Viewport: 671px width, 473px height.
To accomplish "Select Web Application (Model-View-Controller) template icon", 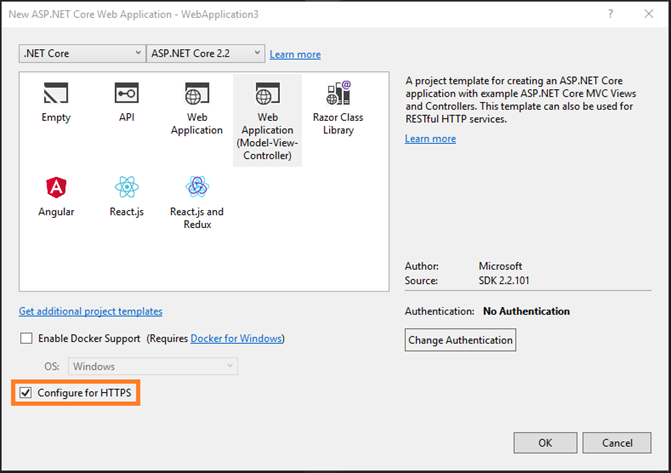I will [x=267, y=93].
